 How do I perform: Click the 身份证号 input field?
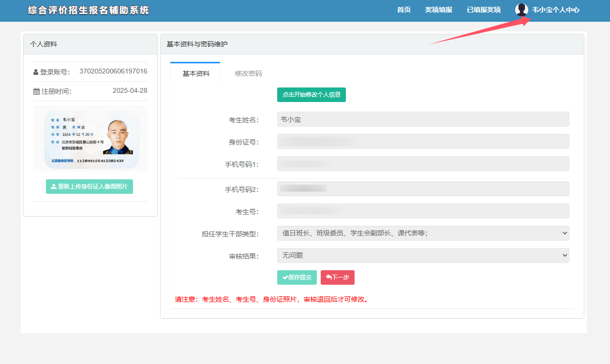pos(423,142)
